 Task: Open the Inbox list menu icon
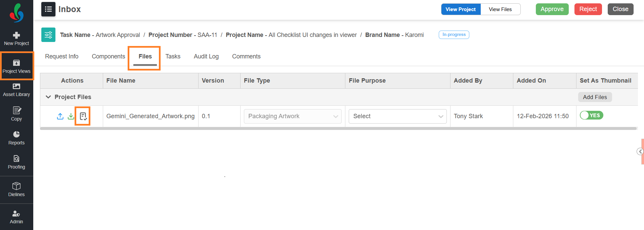[48, 9]
